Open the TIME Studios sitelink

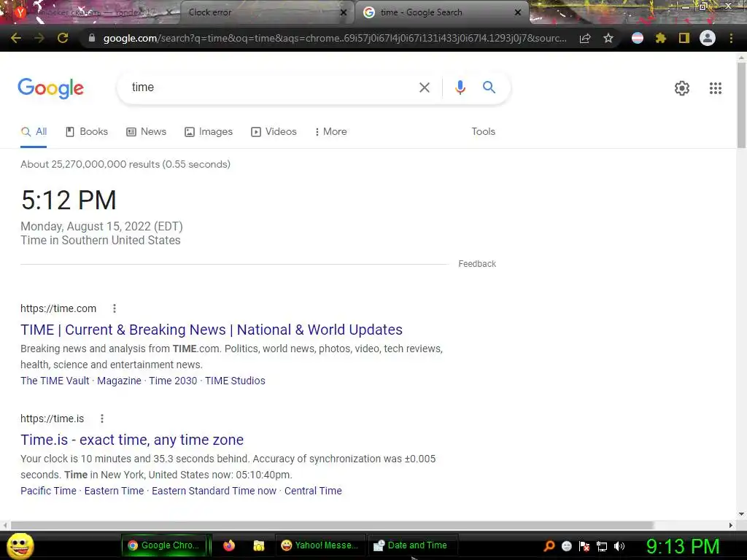click(235, 381)
